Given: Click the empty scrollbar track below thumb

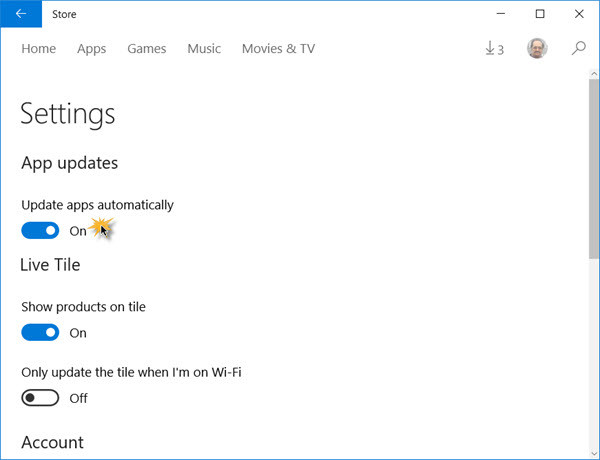Looking at the screenshot, I should pyautogui.click(x=594, y=354).
